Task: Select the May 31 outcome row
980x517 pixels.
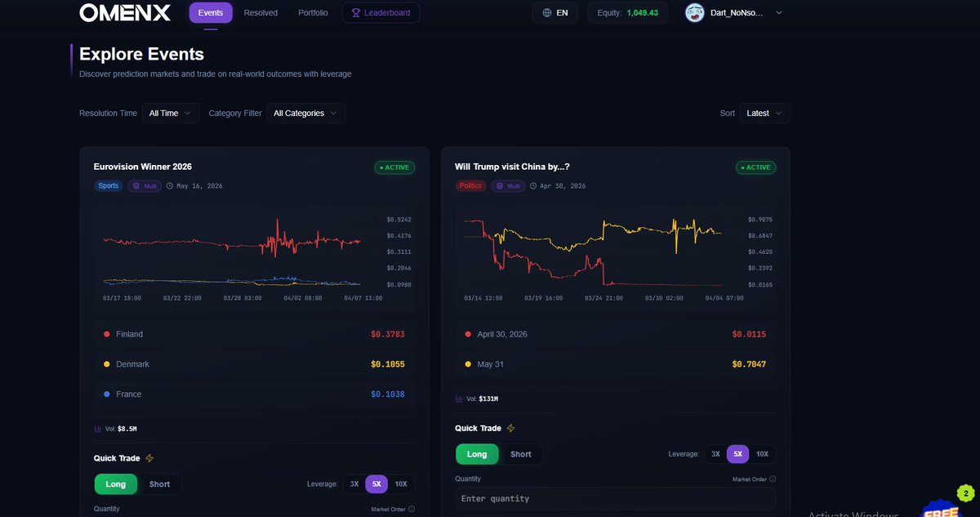Action: coord(616,364)
